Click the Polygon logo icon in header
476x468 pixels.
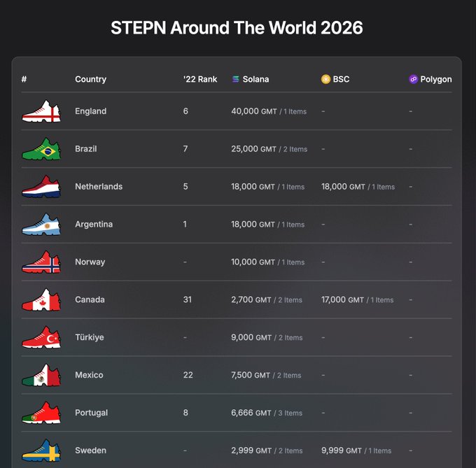click(413, 79)
